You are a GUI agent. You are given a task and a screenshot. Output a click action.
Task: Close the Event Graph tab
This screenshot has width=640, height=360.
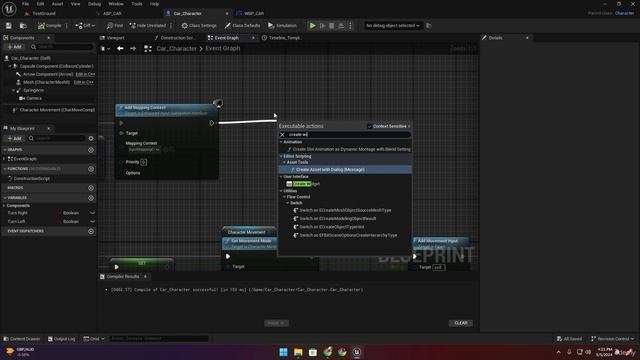[253, 38]
